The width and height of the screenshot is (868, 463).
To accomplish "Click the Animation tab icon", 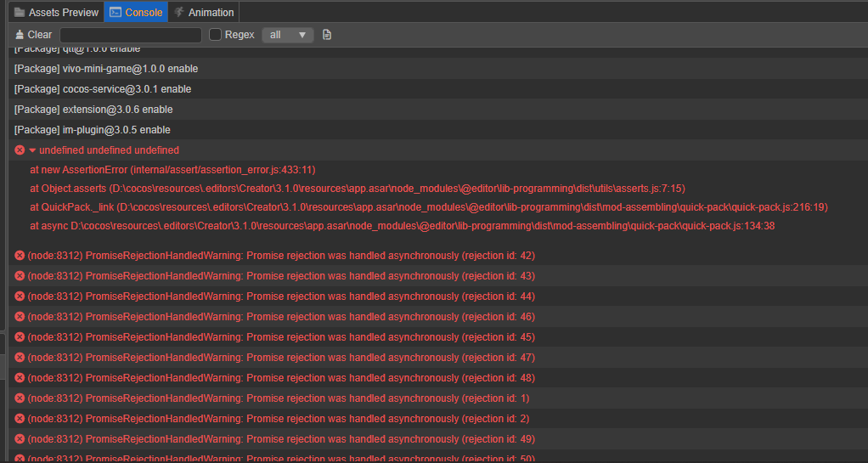I will pyautogui.click(x=179, y=12).
